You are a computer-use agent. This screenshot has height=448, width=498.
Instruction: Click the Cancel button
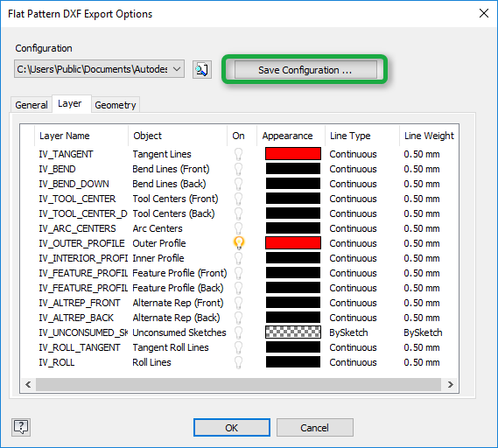(315, 427)
